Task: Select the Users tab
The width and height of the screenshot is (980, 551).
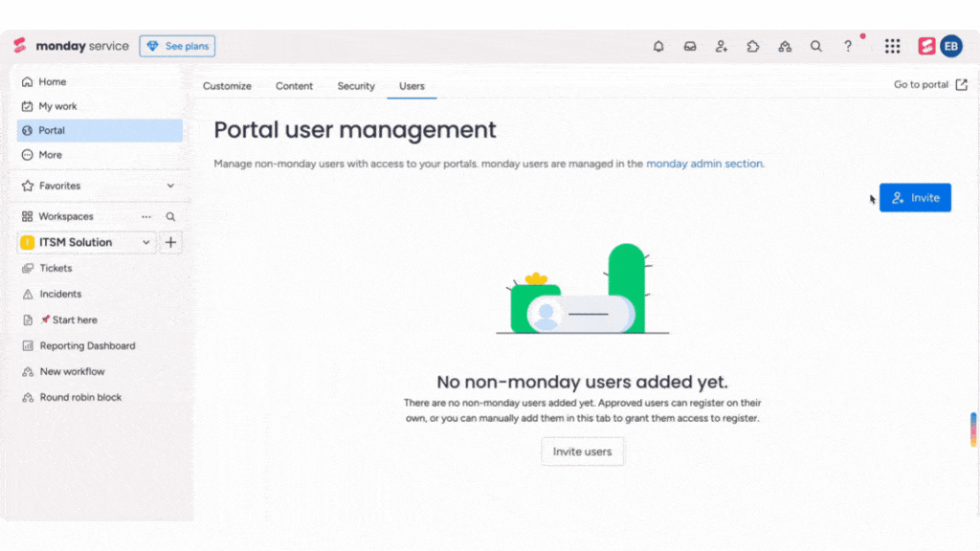Action: (x=412, y=86)
